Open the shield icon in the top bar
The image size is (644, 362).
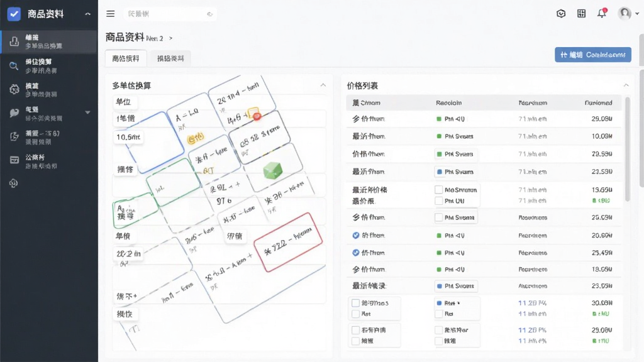(561, 14)
